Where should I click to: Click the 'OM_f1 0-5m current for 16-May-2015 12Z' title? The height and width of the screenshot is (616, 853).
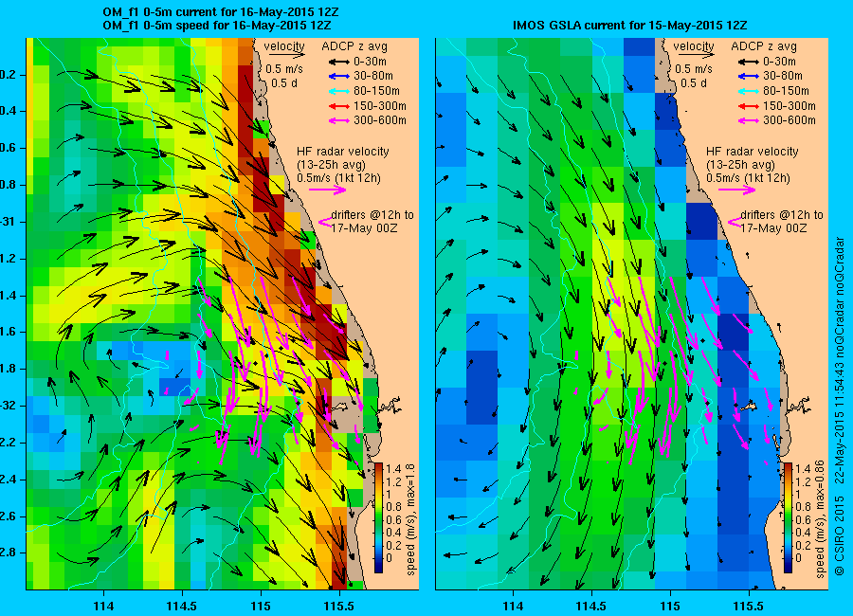point(221,12)
